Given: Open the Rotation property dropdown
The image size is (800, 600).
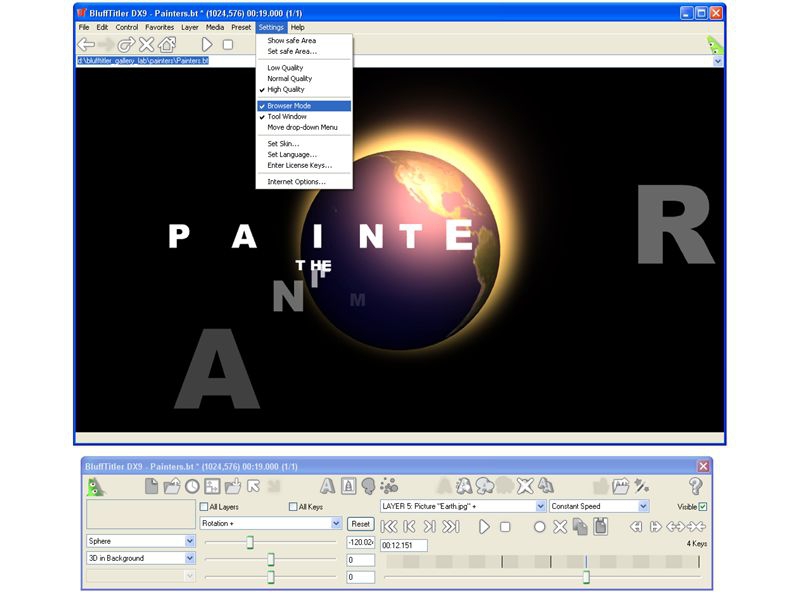Looking at the screenshot, I should (x=336, y=523).
